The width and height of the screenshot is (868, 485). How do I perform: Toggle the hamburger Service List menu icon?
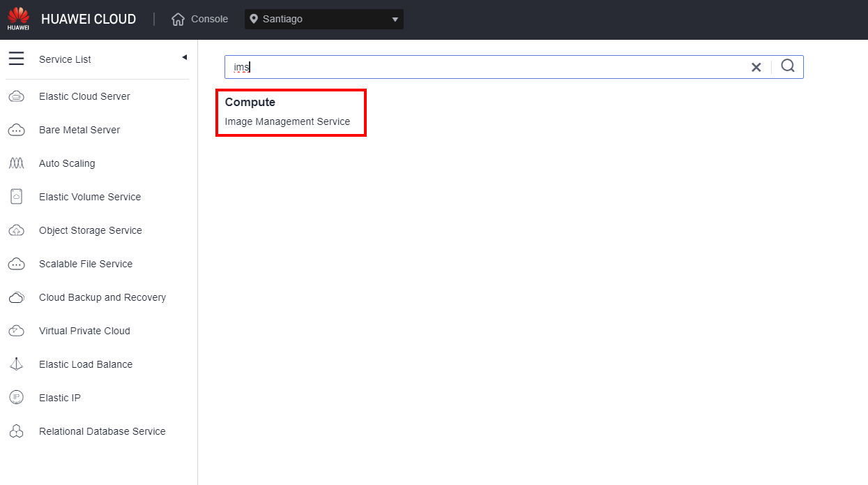[x=16, y=59]
